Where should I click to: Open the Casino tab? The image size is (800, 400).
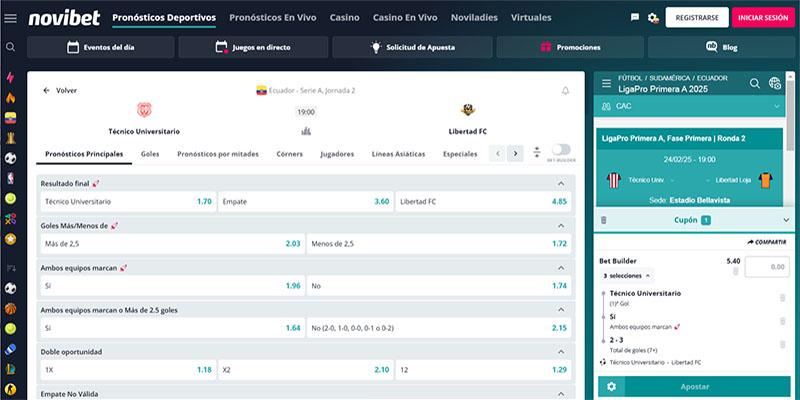(x=344, y=18)
